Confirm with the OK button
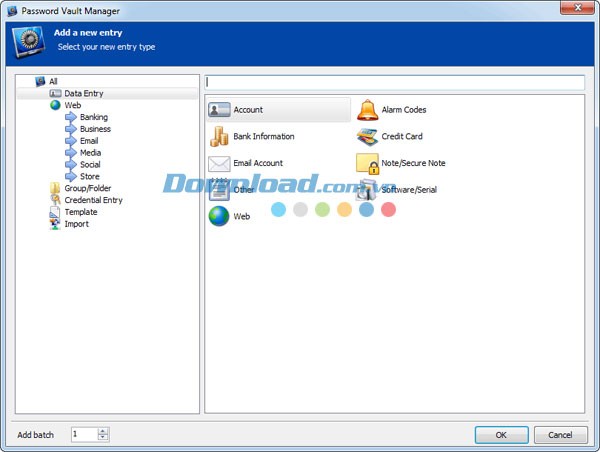 (x=501, y=435)
